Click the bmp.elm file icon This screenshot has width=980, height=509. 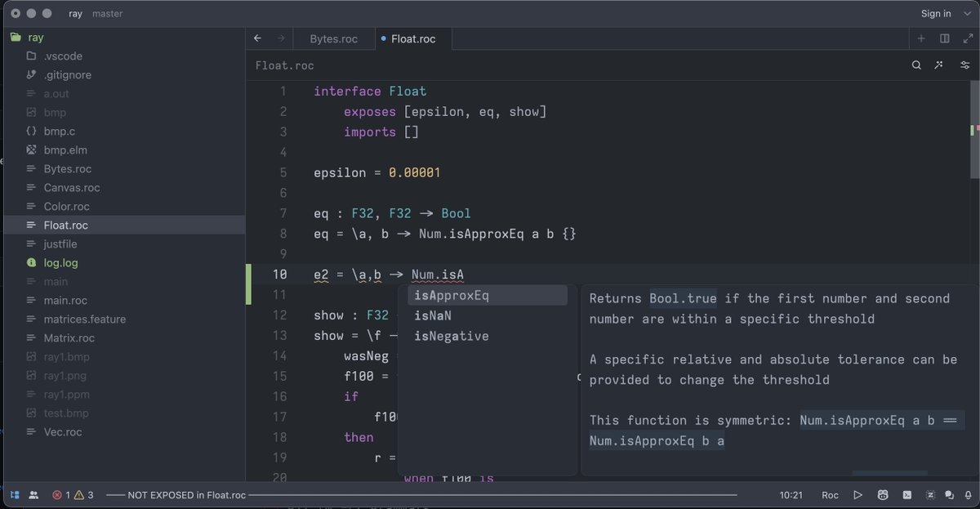[31, 150]
